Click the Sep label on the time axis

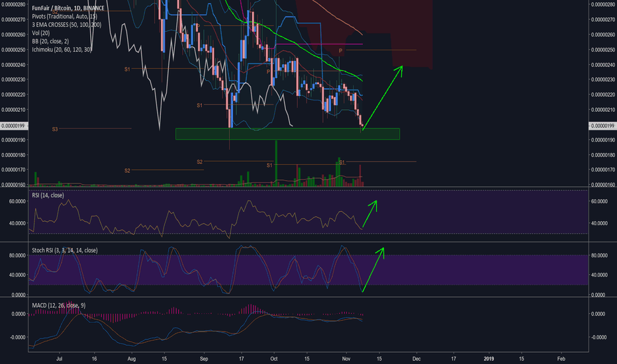point(204,359)
